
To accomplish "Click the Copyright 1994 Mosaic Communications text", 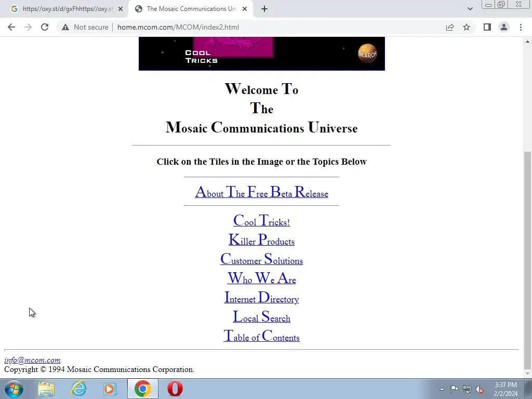I will (99, 369).
